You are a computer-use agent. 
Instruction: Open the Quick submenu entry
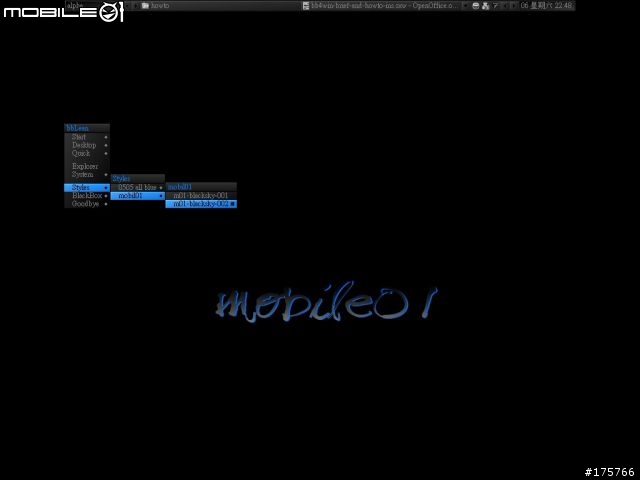[x=87, y=153]
